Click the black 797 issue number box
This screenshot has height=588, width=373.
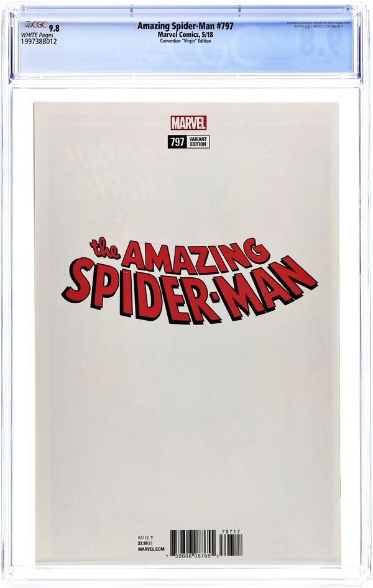(x=177, y=142)
